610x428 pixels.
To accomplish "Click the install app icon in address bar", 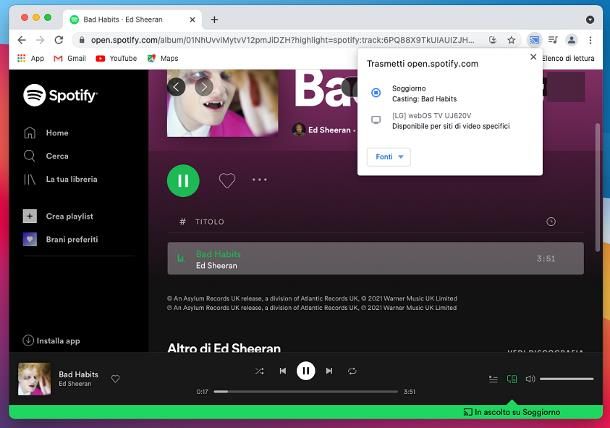I will pos(493,40).
